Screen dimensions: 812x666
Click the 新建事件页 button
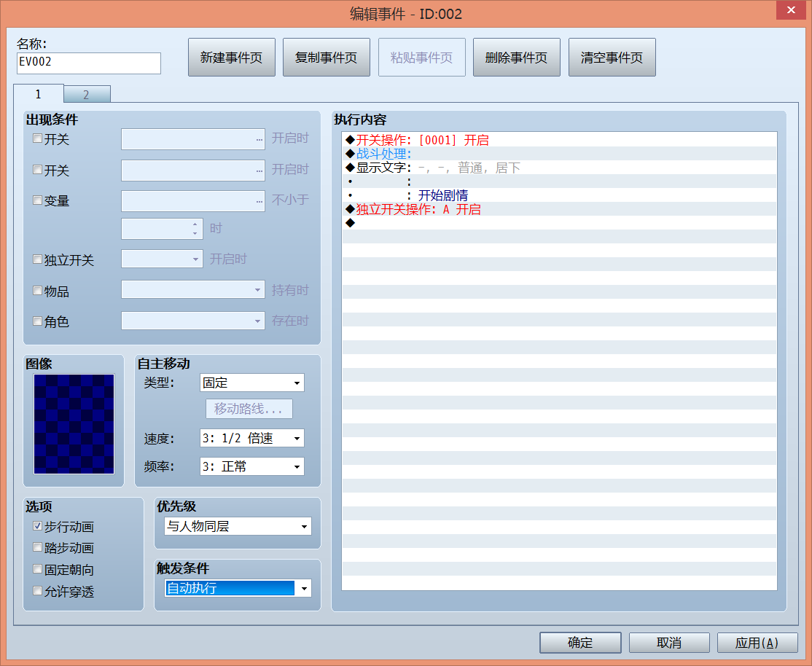(x=232, y=57)
